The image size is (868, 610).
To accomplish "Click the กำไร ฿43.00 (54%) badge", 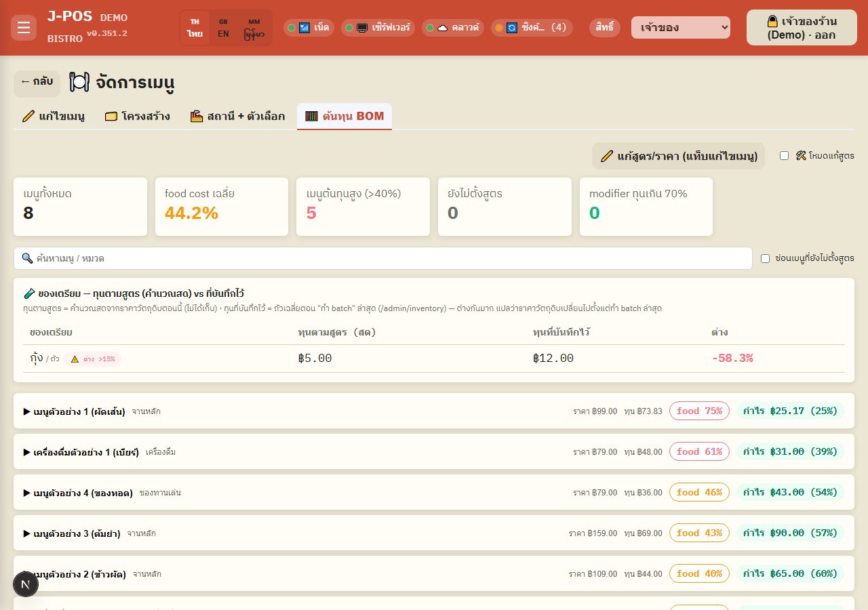I will pyautogui.click(x=790, y=492).
